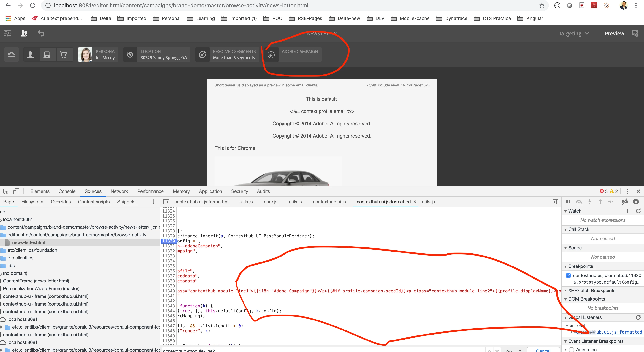
Task: Open the utils.js file tab
Action: [x=246, y=202]
